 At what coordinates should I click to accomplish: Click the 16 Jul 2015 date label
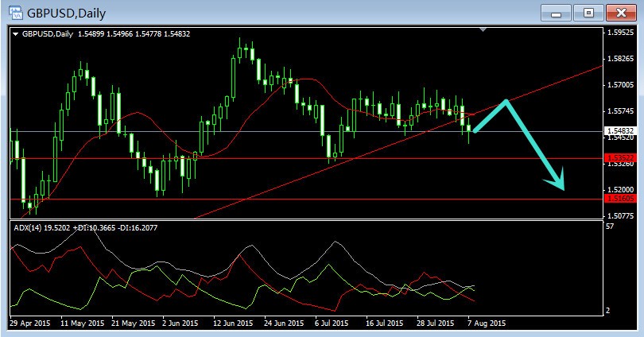(x=385, y=323)
